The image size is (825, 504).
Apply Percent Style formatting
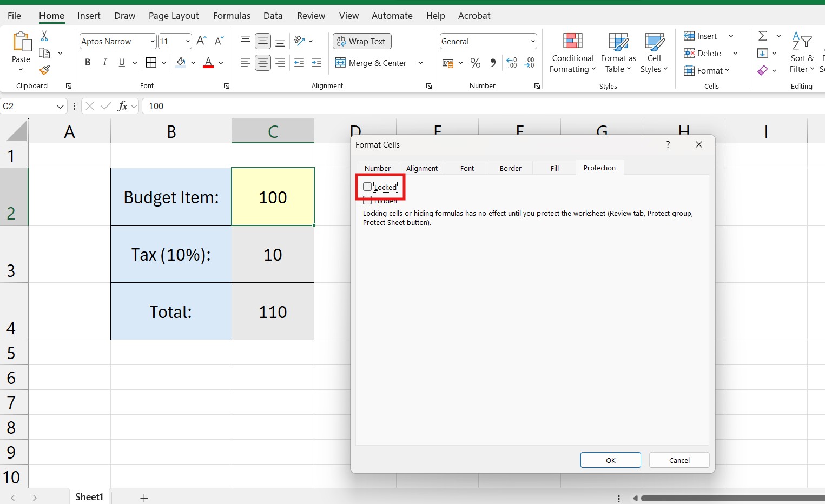click(476, 62)
